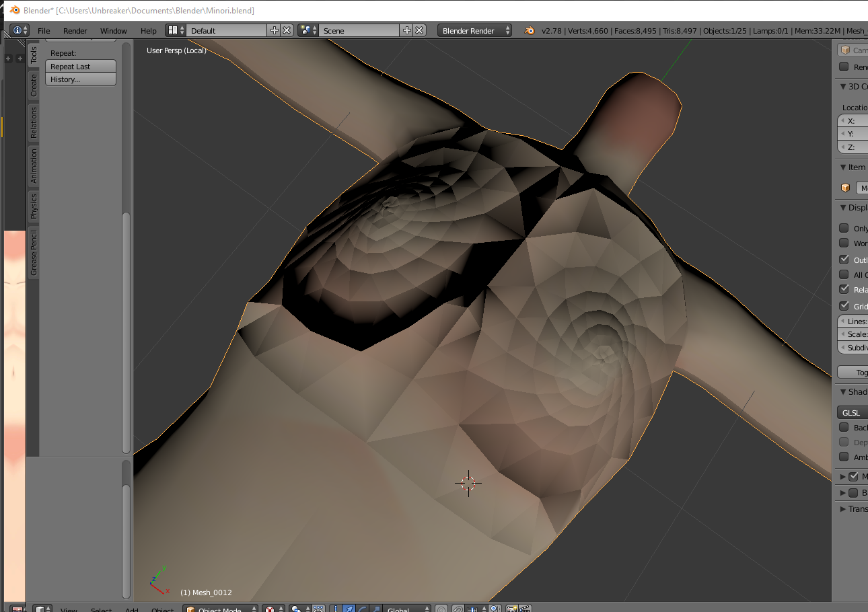868x612 pixels.
Task: Select the rotate manipulator icon
Action: point(363,607)
